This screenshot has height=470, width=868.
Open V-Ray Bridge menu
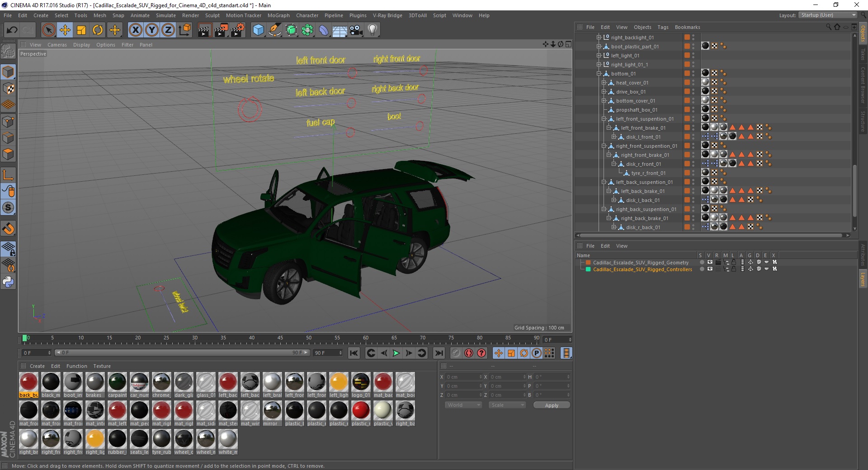387,15
